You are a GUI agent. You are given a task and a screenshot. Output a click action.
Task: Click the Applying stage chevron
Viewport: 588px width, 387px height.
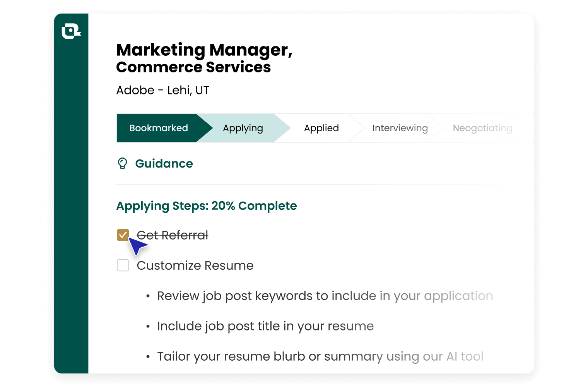click(243, 128)
